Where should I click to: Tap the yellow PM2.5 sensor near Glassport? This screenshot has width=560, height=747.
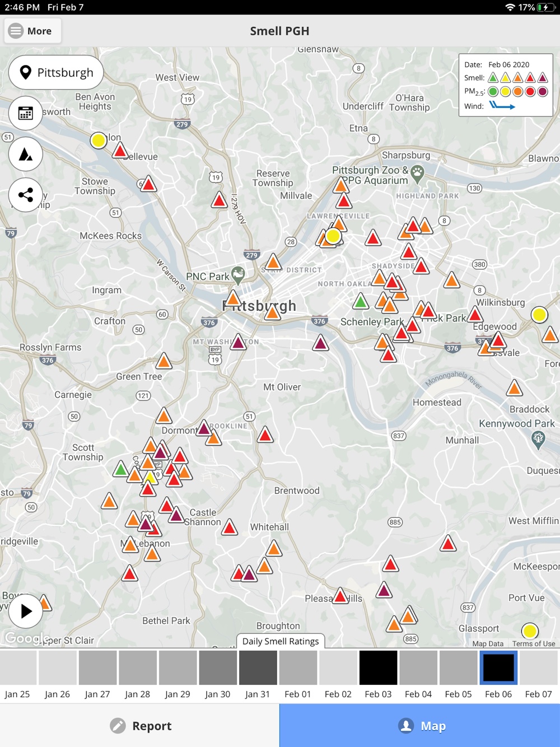530,631
